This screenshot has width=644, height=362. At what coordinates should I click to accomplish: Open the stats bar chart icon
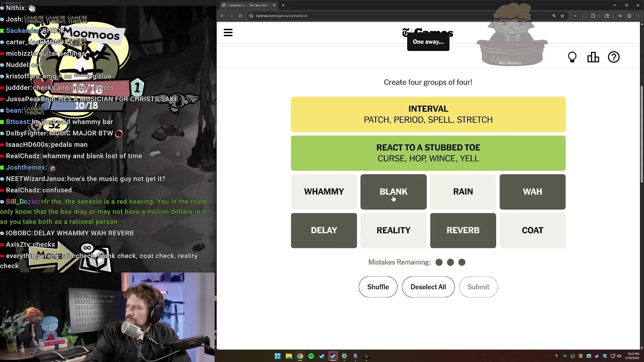593,57
